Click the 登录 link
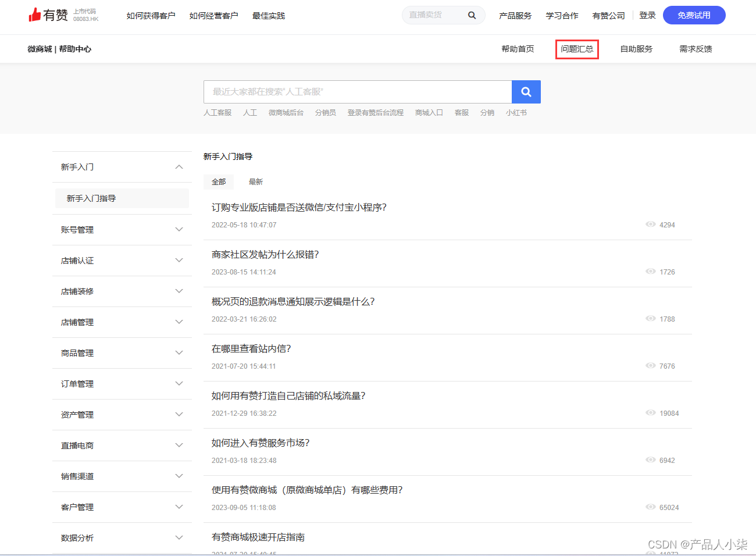This screenshot has width=756, height=556. coord(647,15)
